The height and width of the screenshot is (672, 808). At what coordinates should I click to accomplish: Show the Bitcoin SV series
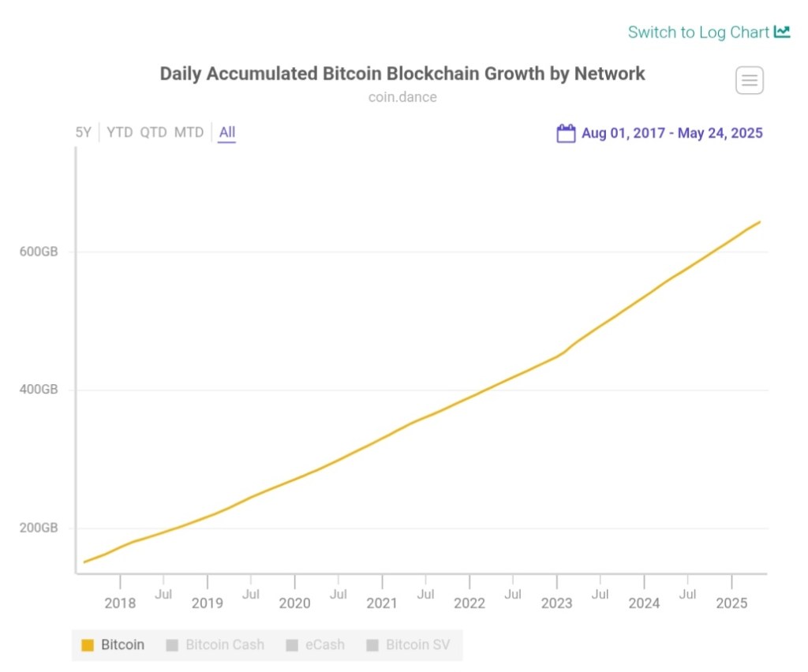point(417,644)
